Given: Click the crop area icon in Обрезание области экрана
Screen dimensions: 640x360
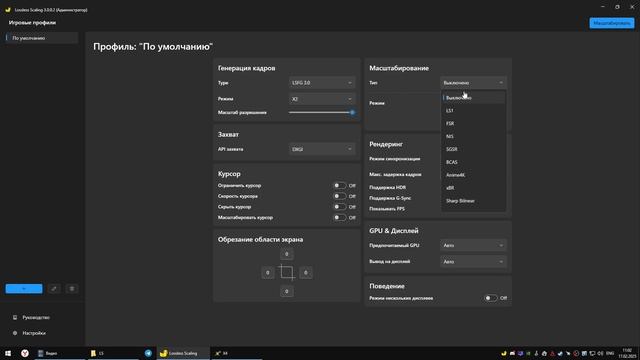Looking at the screenshot, I should tap(287, 272).
